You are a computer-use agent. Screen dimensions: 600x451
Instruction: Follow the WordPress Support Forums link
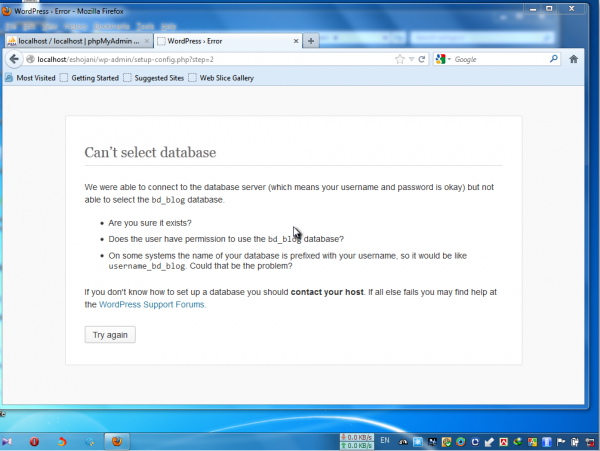(152, 305)
